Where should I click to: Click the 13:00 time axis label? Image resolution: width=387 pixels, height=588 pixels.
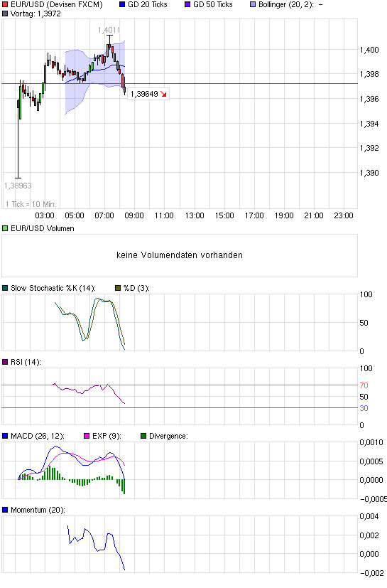(195, 215)
